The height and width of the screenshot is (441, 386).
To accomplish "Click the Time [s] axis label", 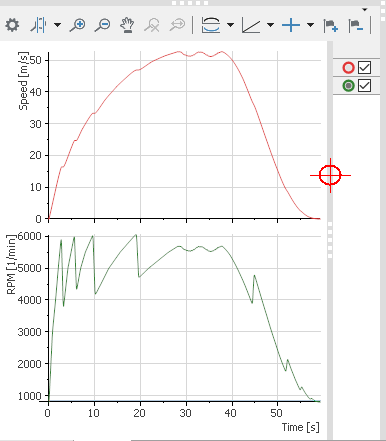I will coord(300,427).
